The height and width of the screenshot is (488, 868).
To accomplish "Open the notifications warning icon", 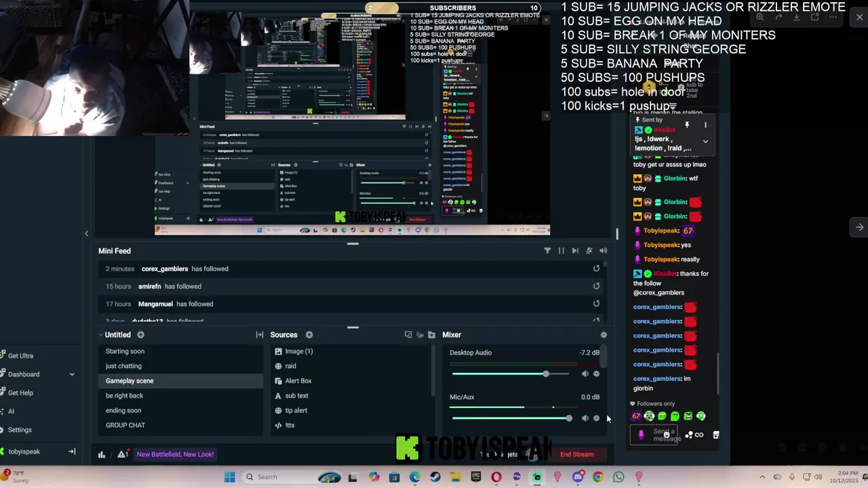I will pos(123,455).
